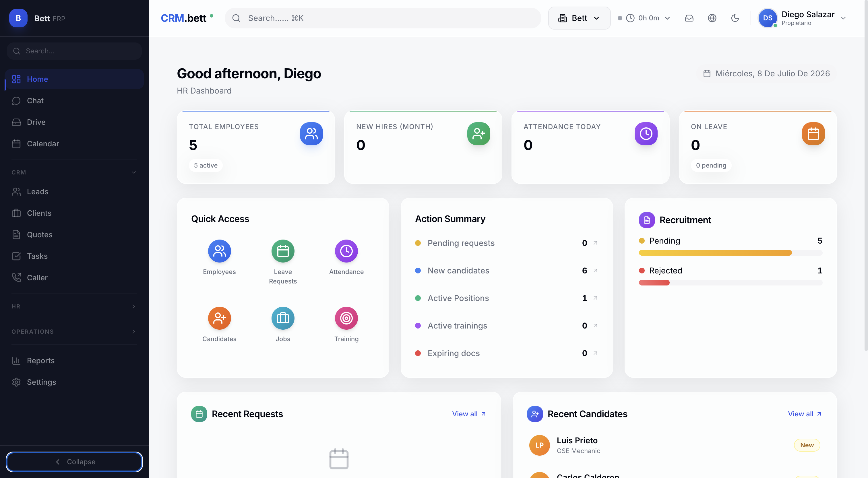Open Chat in sidebar
Screen dimensions: 868x478
pyautogui.click(x=74, y=101)
